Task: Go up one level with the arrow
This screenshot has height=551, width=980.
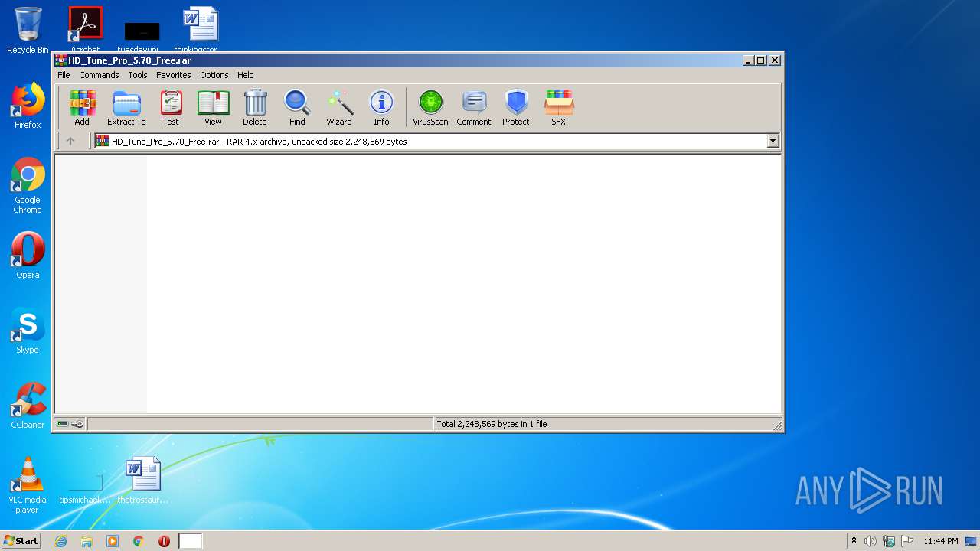Action: pos(70,141)
